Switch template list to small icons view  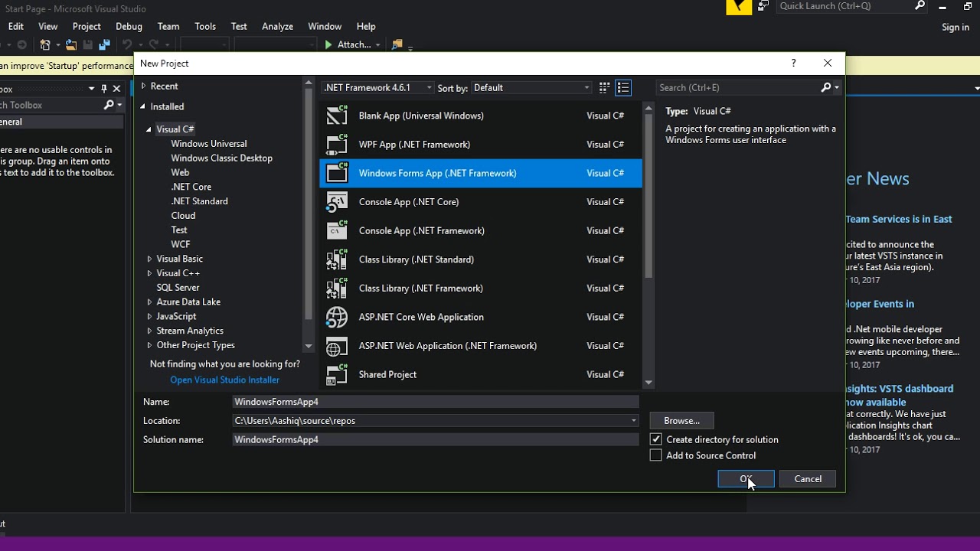(x=604, y=88)
